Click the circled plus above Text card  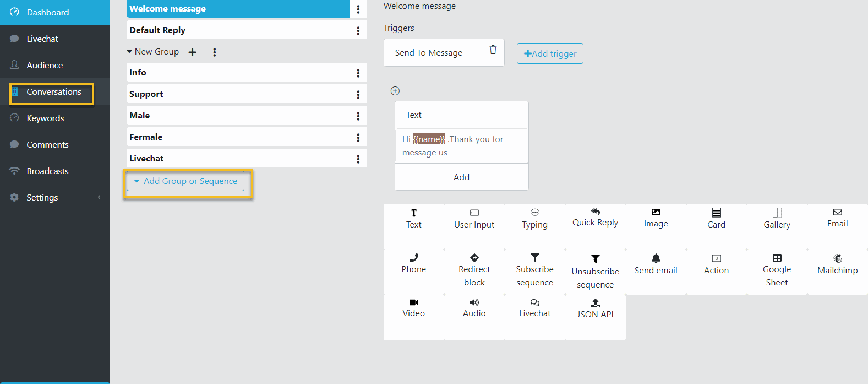coord(395,91)
